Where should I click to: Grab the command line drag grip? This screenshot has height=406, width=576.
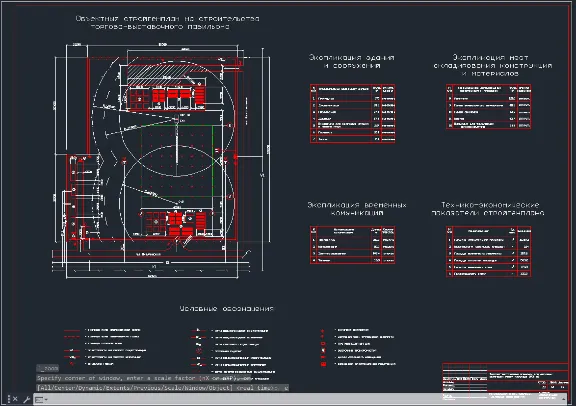9,399
